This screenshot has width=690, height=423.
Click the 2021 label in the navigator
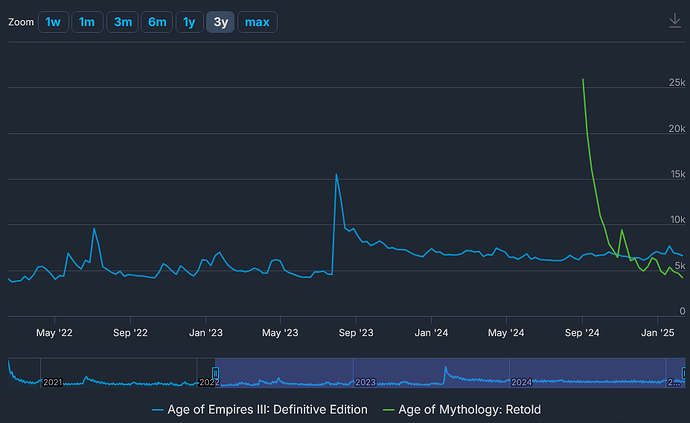(52, 383)
